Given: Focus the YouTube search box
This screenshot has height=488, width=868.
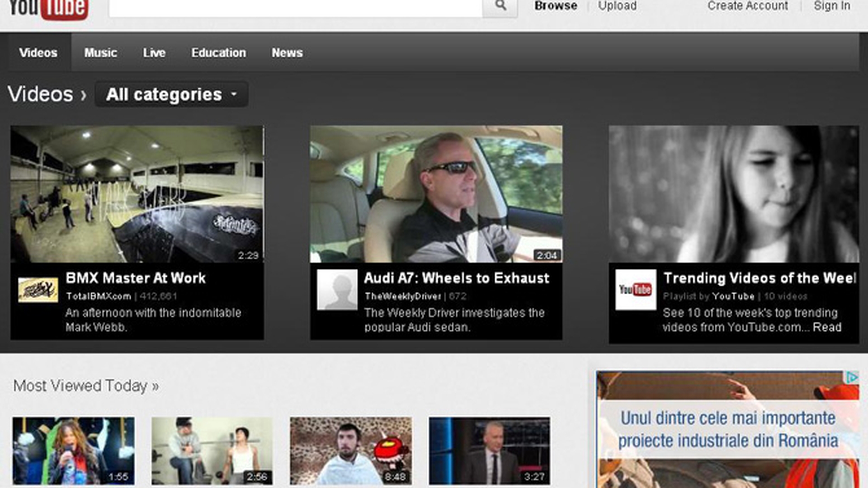Looking at the screenshot, I should [x=296, y=7].
